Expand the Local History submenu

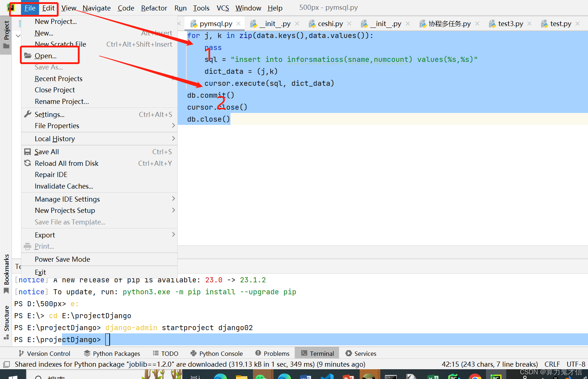pyautogui.click(x=55, y=139)
